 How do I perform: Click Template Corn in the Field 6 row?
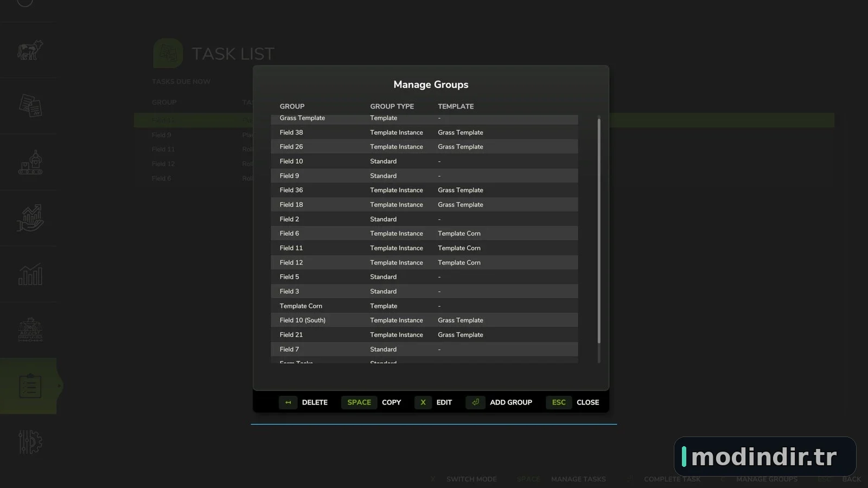(459, 234)
